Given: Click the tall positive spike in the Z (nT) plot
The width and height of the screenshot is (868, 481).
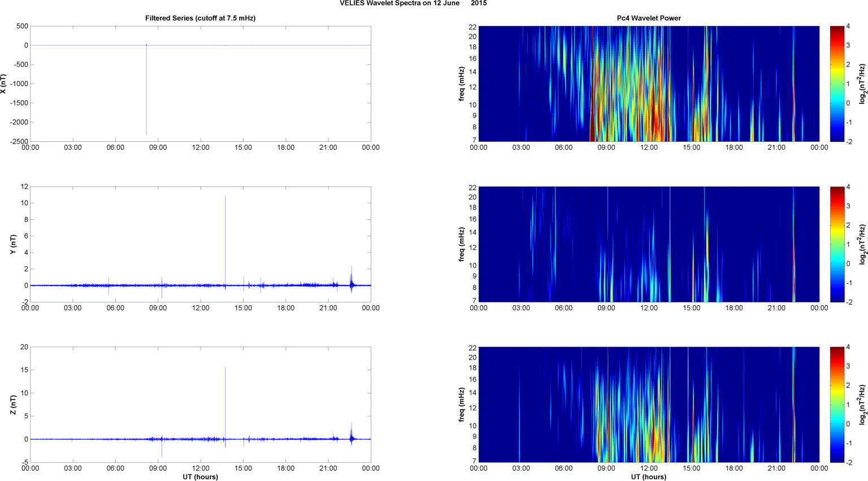Looking at the screenshot, I should point(225,396).
